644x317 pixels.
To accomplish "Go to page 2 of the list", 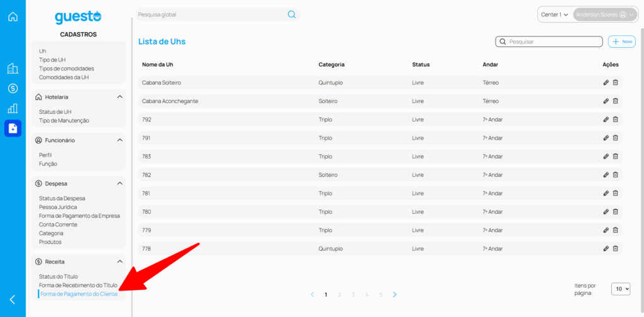I will pos(340,294).
